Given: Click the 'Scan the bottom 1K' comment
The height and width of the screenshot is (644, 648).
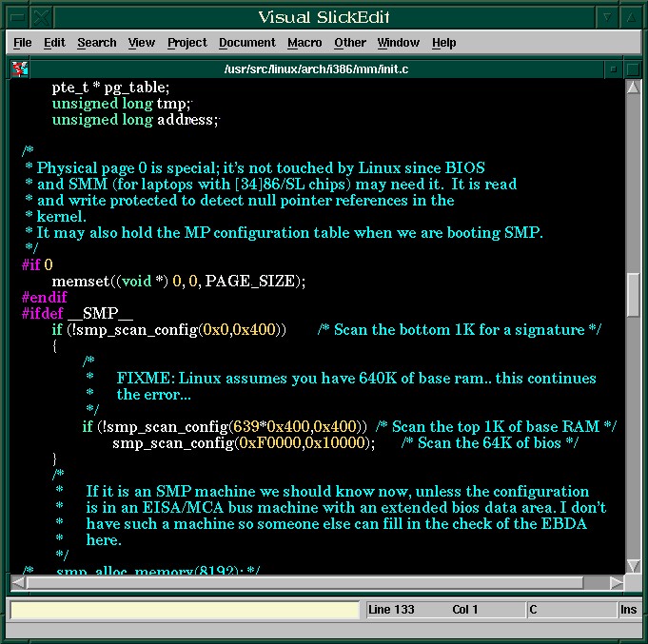Looking at the screenshot, I should (x=460, y=330).
